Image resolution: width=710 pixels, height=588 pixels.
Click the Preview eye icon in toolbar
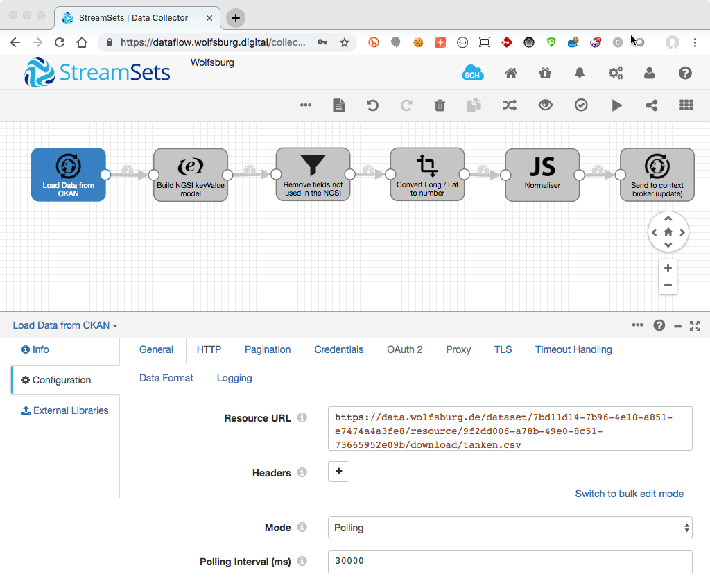coord(546,105)
